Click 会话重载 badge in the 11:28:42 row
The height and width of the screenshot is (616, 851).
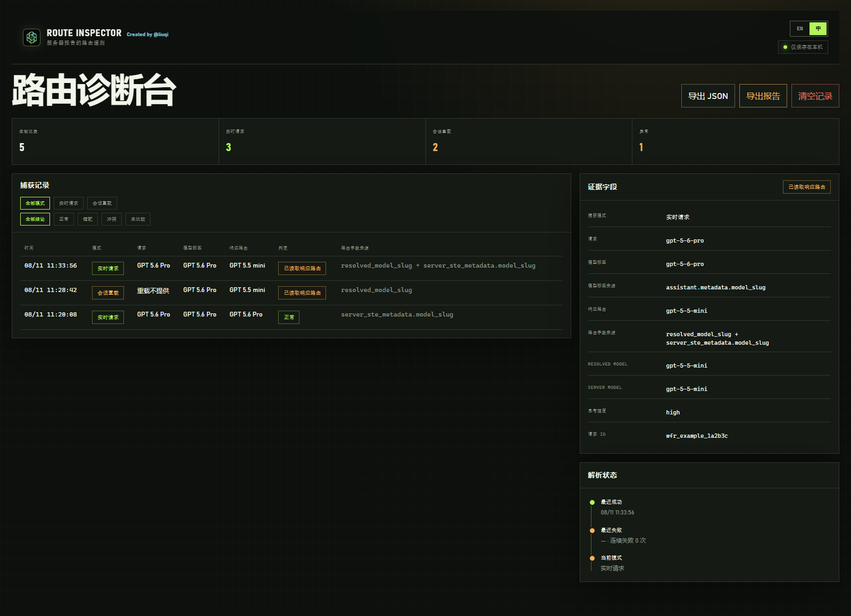coord(108,293)
